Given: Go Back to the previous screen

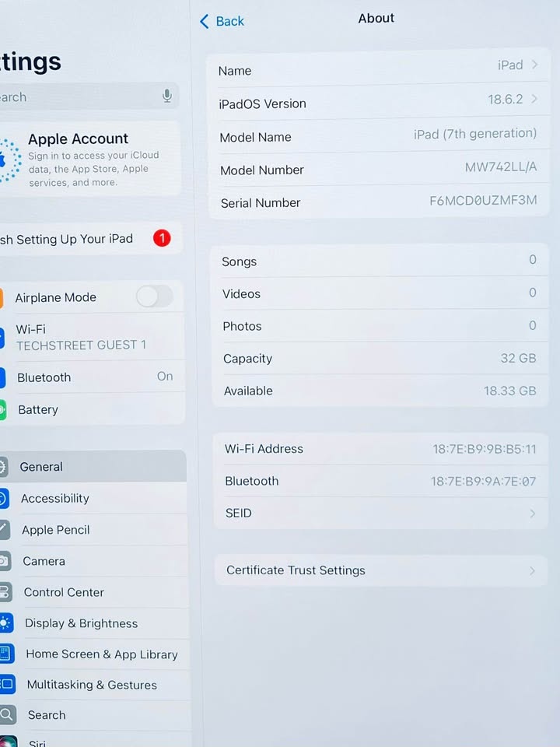Looking at the screenshot, I should 222,21.
